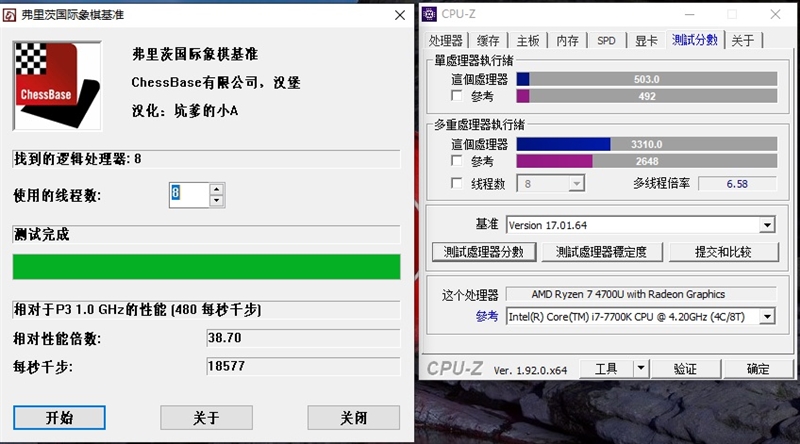
Task: Increase thread count with up stepper arrow
Action: tap(217, 189)
